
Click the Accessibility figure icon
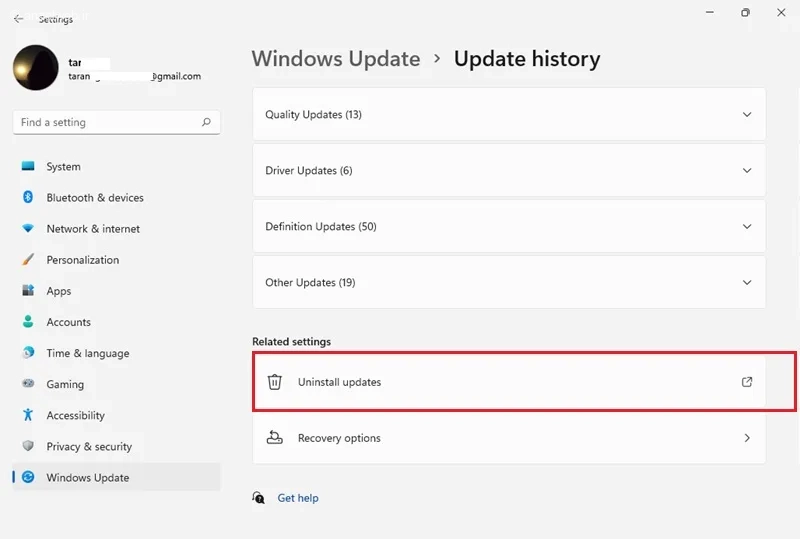pos(28,415)
